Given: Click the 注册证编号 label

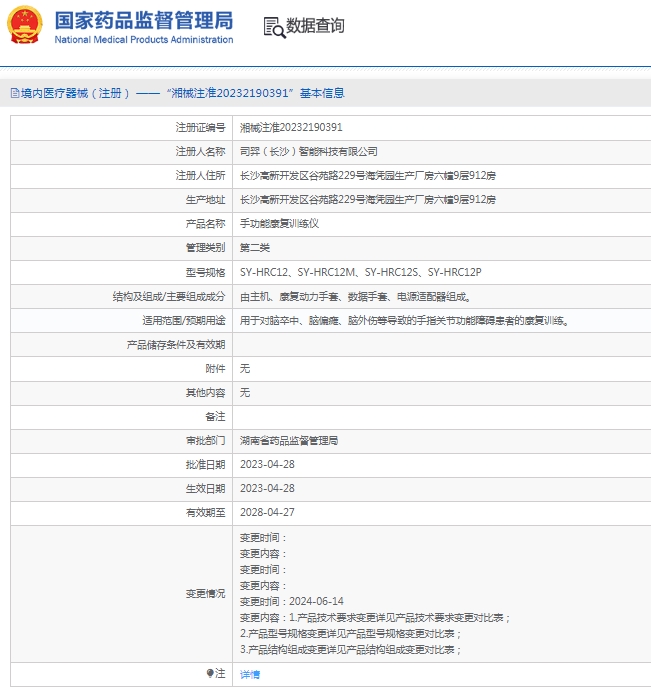Looking at the screenshot, I should (x=200, y=127).
